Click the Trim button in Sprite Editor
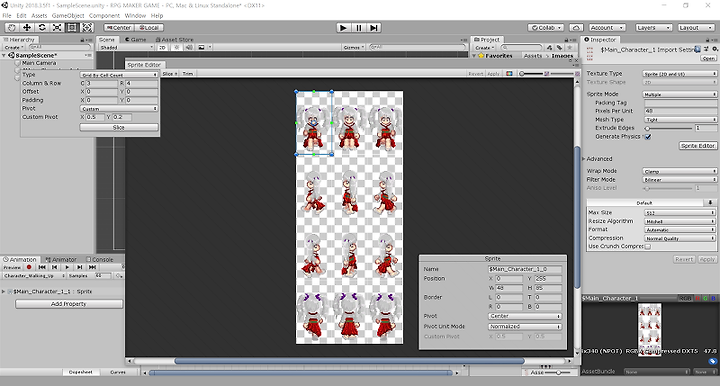This screenshot has height=386, width=720. 188,73
